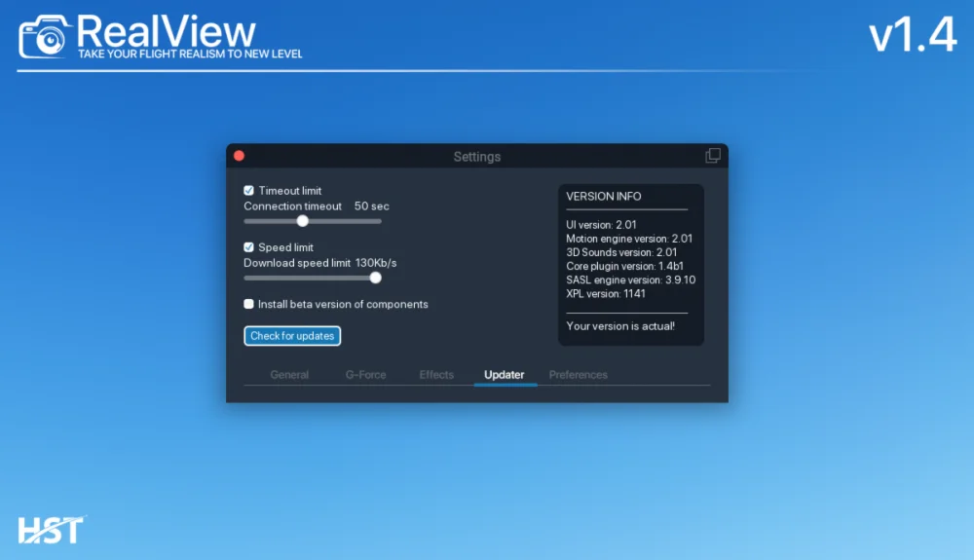Click the 130Kb/s speed value
Screen dimensions: 974x560
[376, 263]
